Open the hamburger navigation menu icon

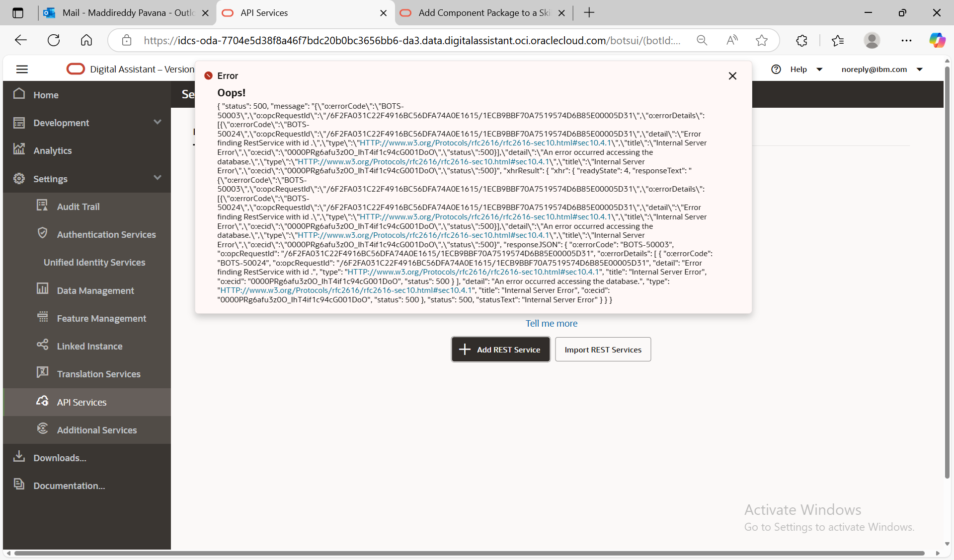[x=22, y=70]
